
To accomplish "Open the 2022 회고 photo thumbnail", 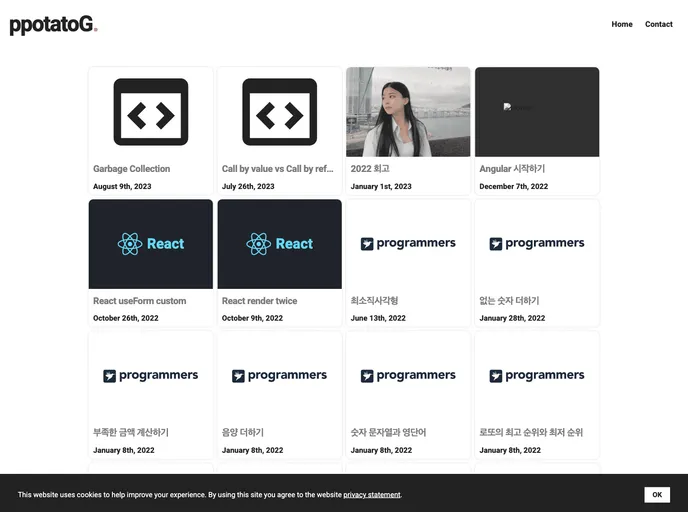I will 408,112.
